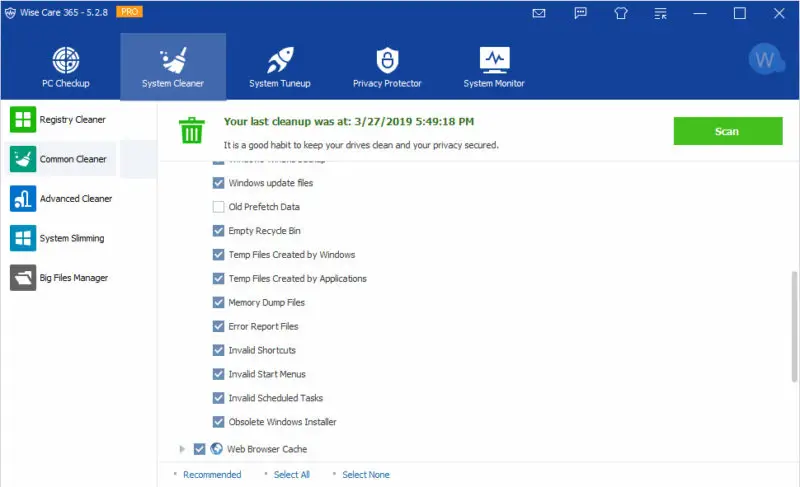Open the feedback chat bubble icon
The image size is (800, 487).
click(580, 13)
